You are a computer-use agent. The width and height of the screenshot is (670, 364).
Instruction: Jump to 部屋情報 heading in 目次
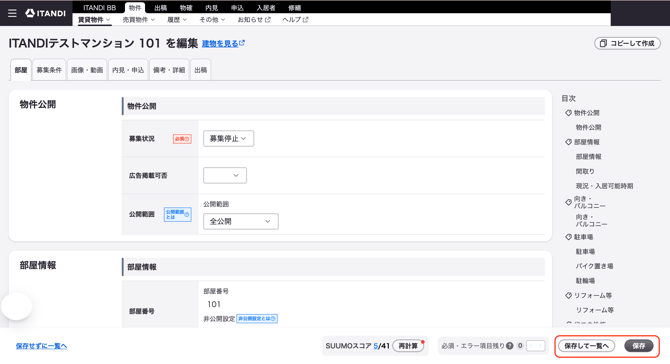tap(586, 142)
